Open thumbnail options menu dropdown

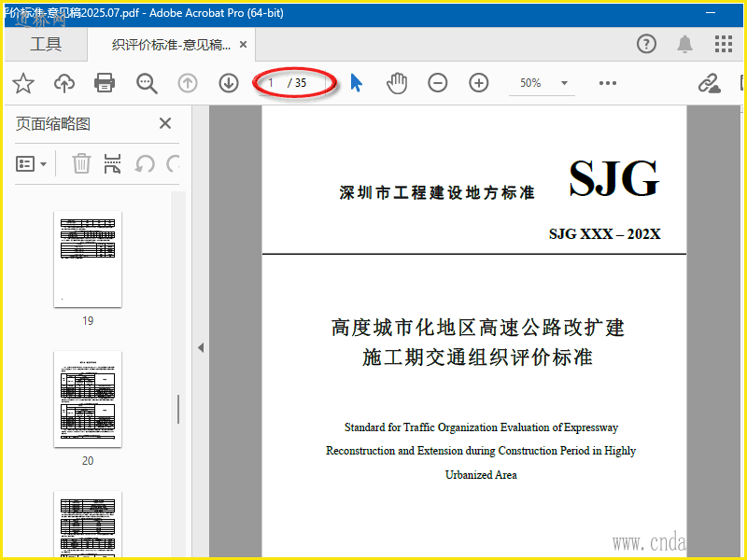click(x=32, y=164)
